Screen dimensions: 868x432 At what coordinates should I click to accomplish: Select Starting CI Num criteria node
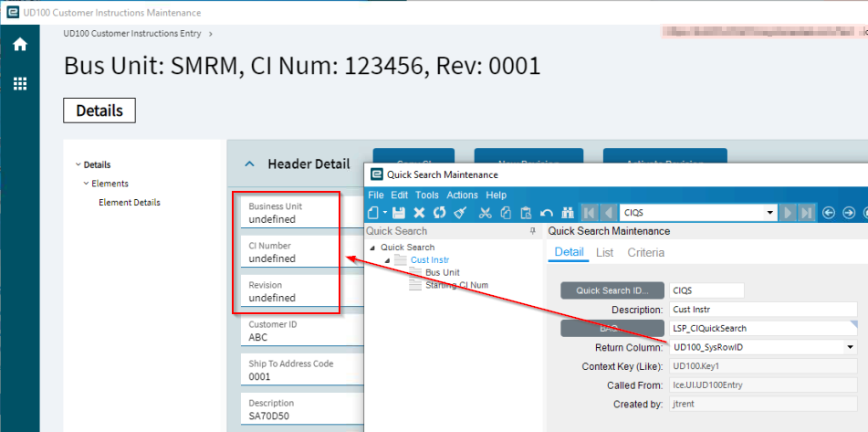click(x=456, y=285)
